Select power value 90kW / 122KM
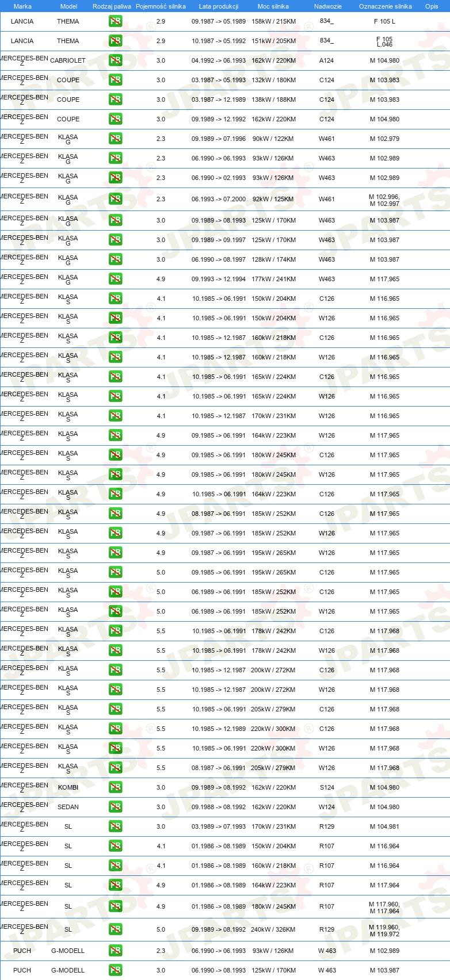450x980 pixels. (x=273, y=139)
